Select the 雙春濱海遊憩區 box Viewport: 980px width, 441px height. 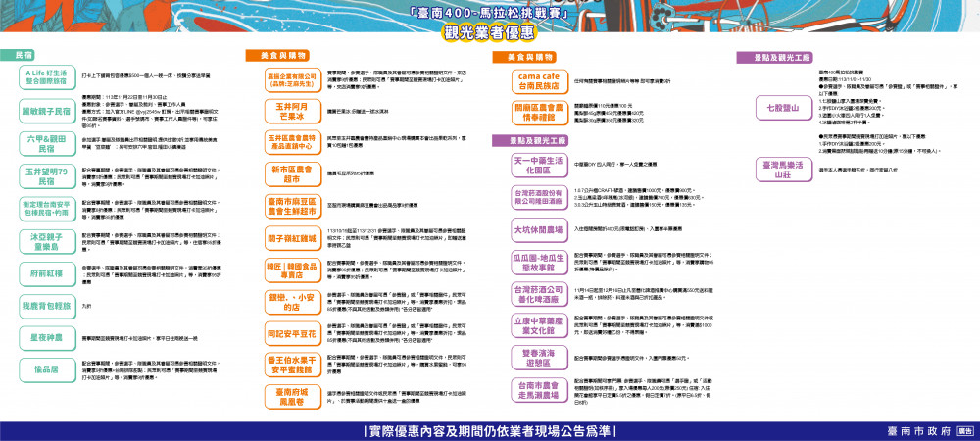[539, 358]
